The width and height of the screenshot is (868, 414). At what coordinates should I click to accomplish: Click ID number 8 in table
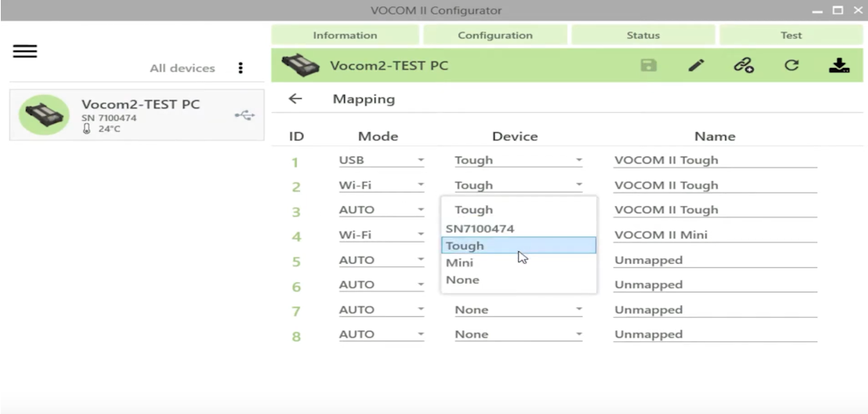[x=296, y=337]
